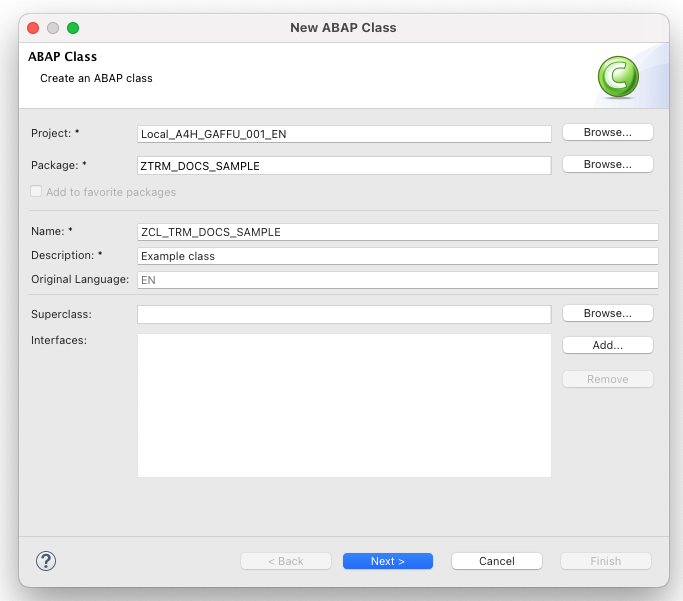The width and height of the screenshot is (683, 601).
Task: Focus the Project input field
Action: click(344, 134)
